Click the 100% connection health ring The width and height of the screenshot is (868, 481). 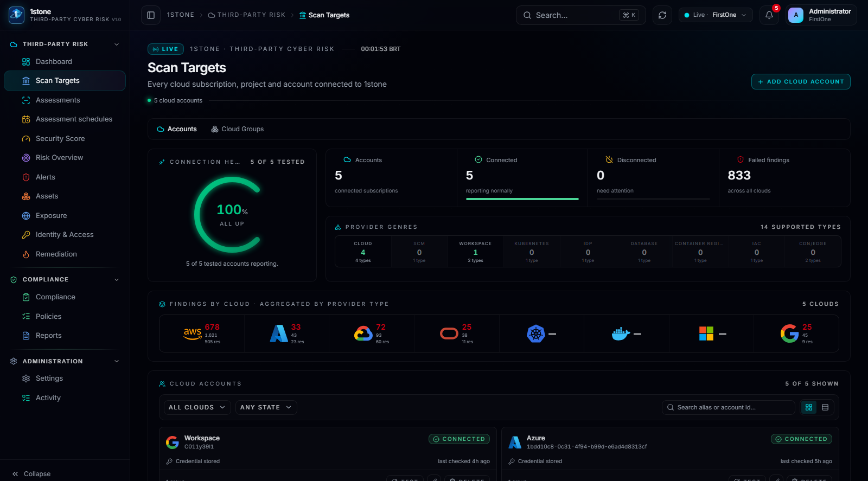(232, 215)
